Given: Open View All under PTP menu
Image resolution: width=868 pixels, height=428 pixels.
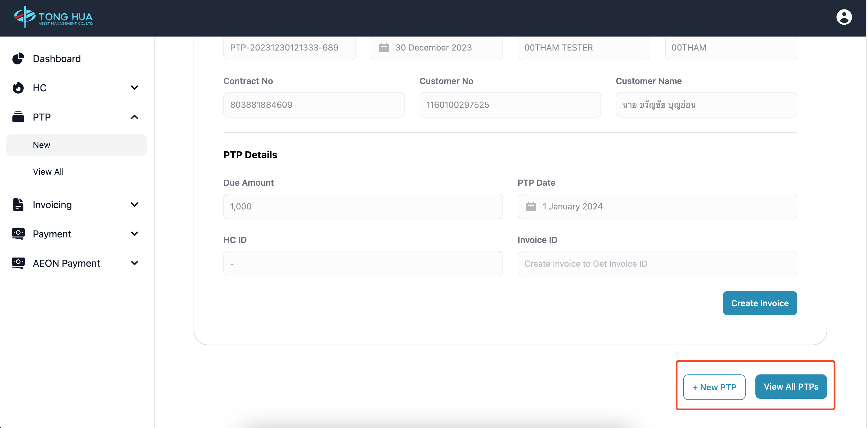Looking at the screenshot, I should point(48,172).
